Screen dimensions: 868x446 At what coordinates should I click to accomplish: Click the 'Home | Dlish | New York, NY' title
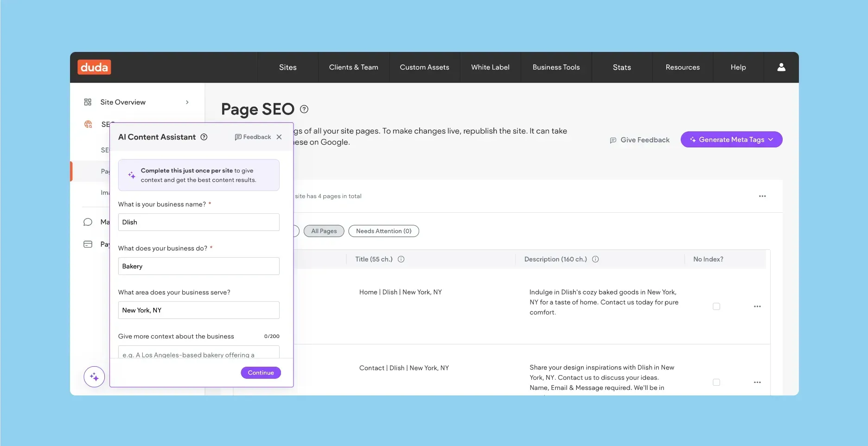click(401, 292)
